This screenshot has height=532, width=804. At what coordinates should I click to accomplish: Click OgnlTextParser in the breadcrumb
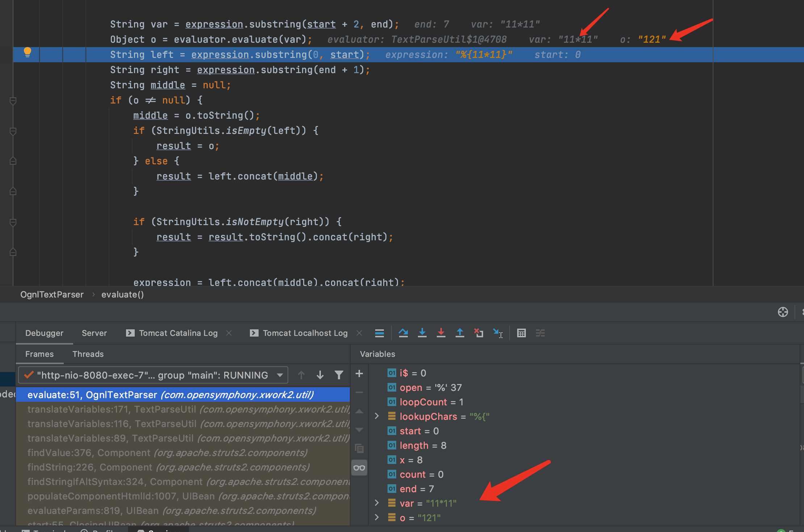52,295
